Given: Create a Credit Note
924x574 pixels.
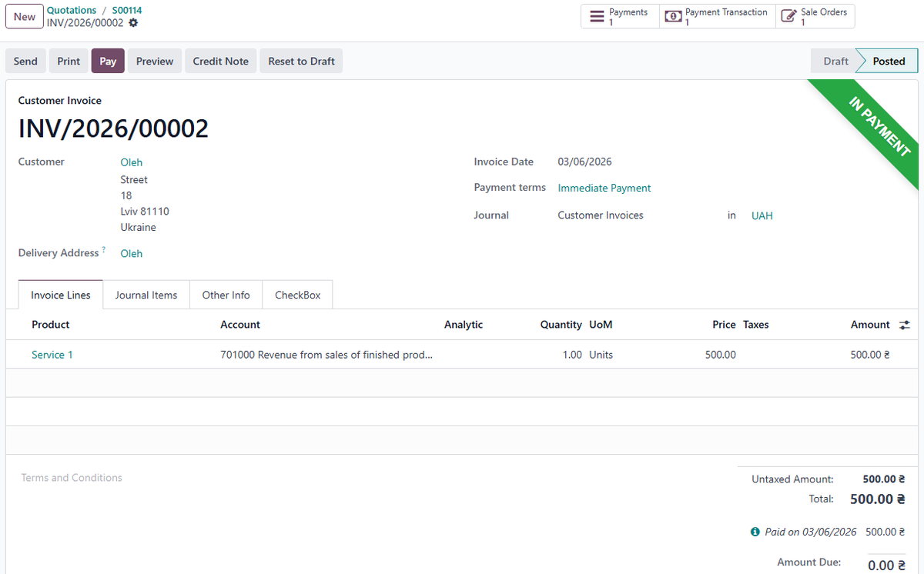Looking at the screenshot, I should click(220, 60).
